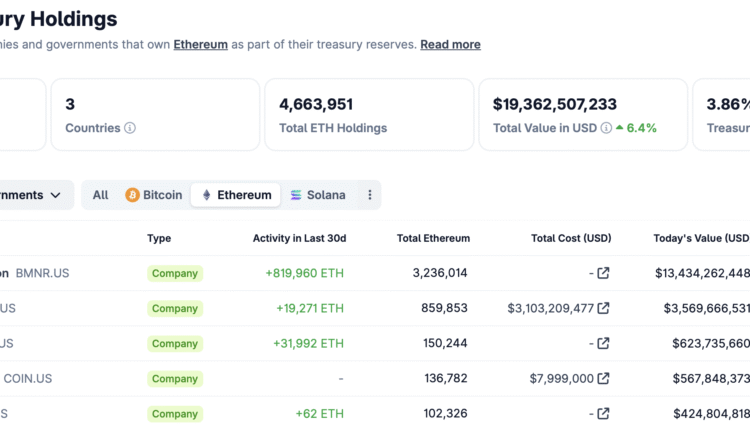Expand the Governments dropdown chevron
This screenshot has width=750, height=430.
click(x=55, y=195)
